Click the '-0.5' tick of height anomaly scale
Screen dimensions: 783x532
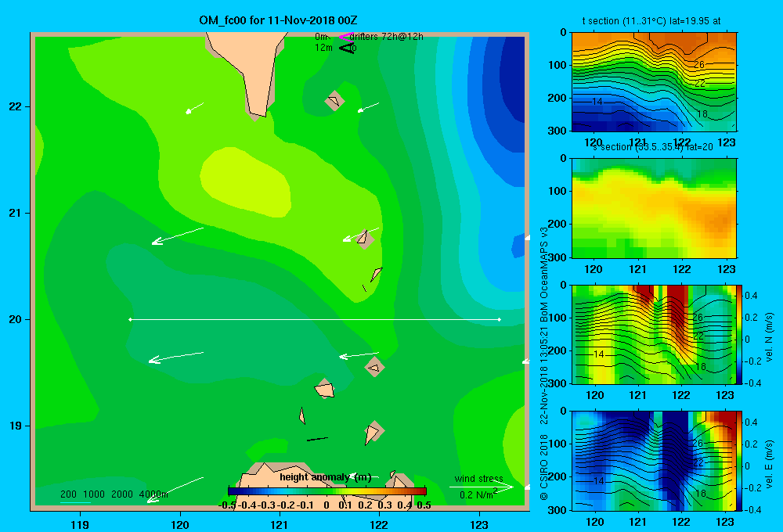(x=227, y=505)
